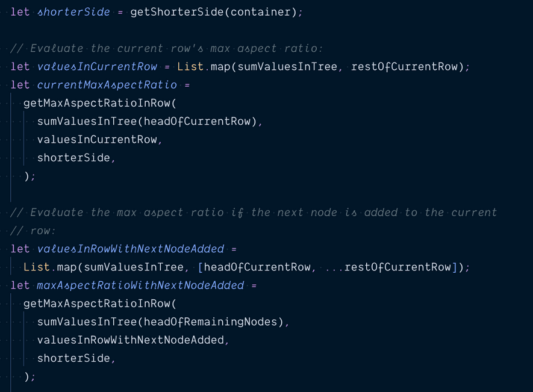Click the valuesInRowWithNextNodeAdded variable declaration name
The height and width of the screenshot is (392, 533).
click(x=130, y=249)
